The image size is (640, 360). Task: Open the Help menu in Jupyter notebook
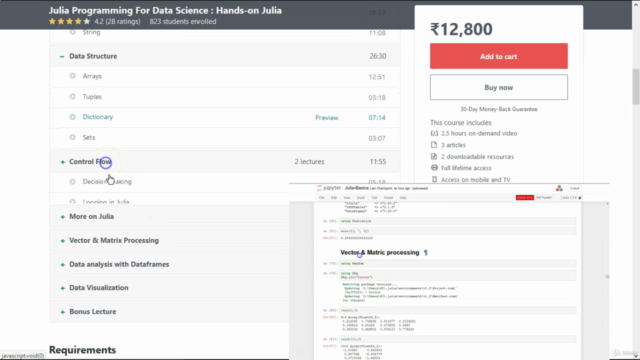tap(403, 198)
